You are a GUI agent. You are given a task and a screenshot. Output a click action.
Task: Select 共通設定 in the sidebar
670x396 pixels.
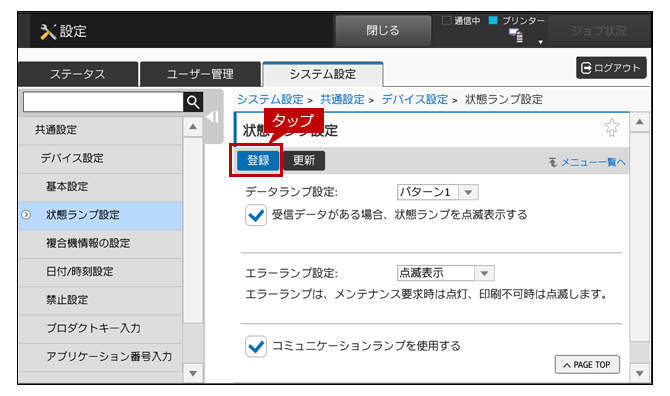click(x=100, y=130)
